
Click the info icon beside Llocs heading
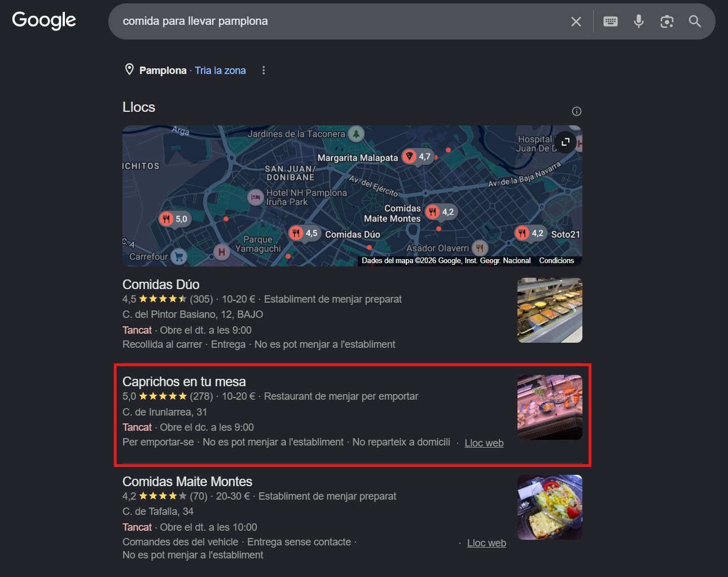576,111
